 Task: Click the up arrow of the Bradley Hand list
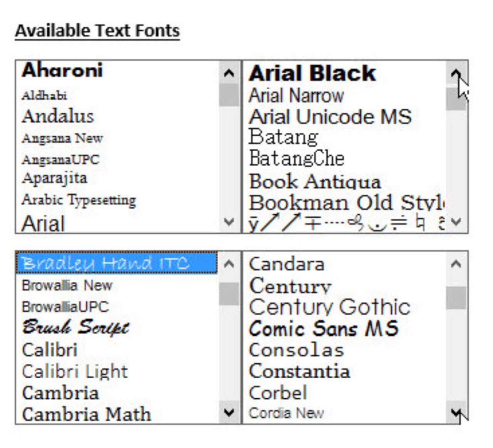pos(229,264)
